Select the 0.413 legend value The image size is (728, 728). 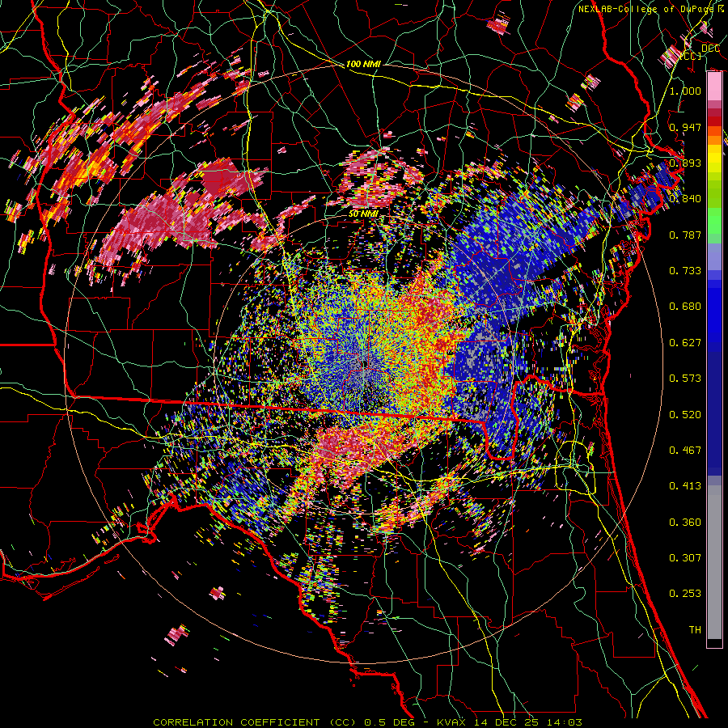click(685, 486)
